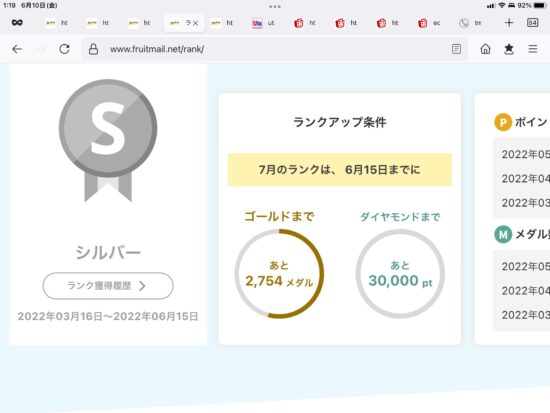
Task: Add a new tab with plus icon
Action: point(509,23)
